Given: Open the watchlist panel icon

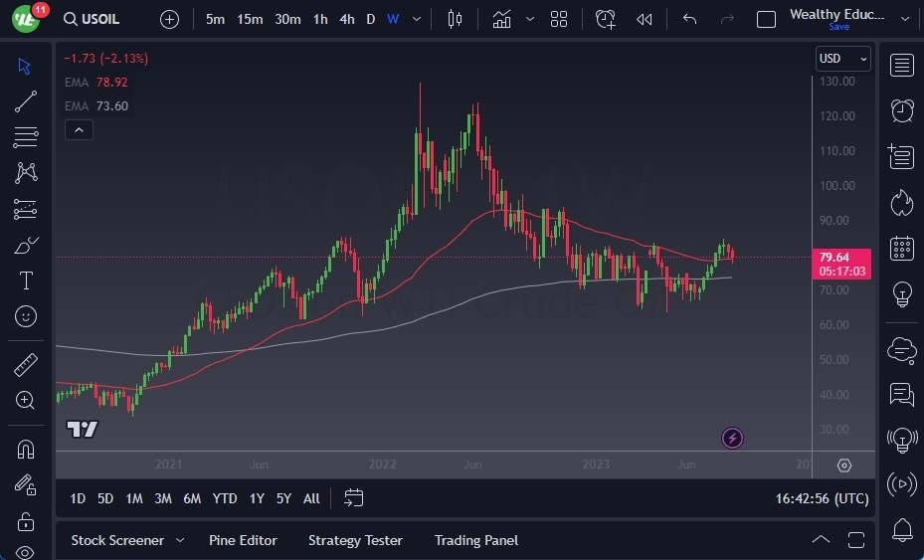Looking at the screenshot, I should tap(902, 66).
